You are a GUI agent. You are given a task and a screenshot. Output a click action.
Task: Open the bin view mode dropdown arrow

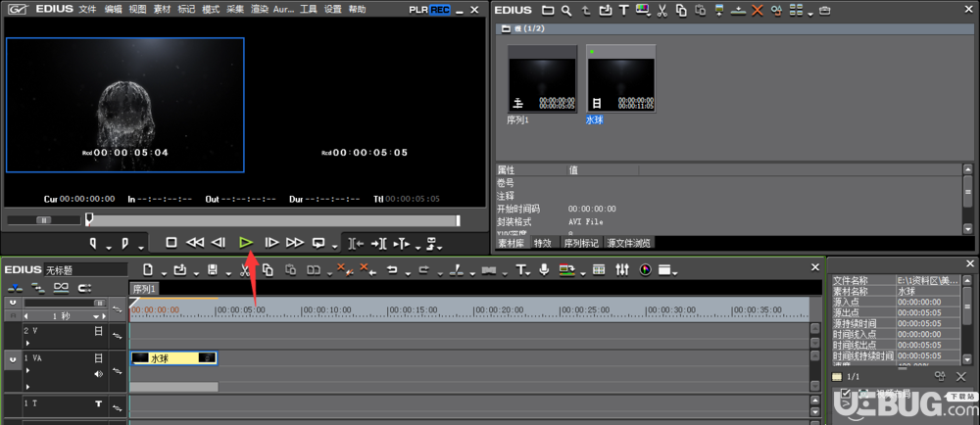(x=810, y=13)
